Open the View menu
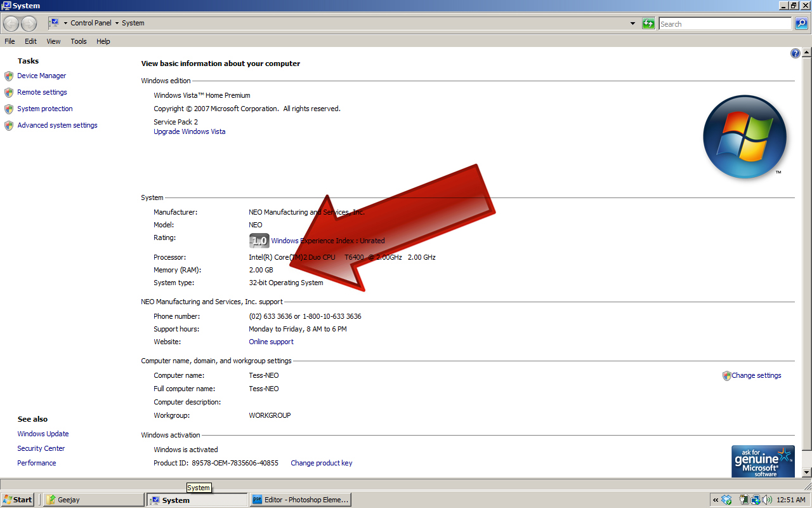This screenshot has height=508, width=812. click(x=53, y=41)
